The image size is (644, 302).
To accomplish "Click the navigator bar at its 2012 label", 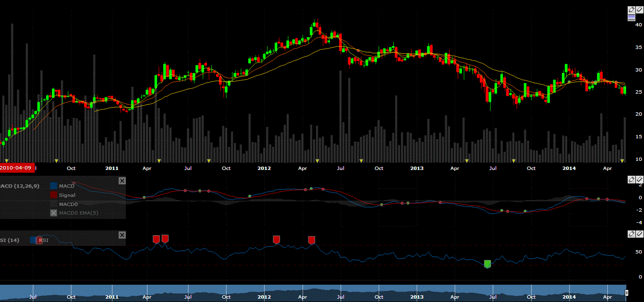I will (264, 297).
